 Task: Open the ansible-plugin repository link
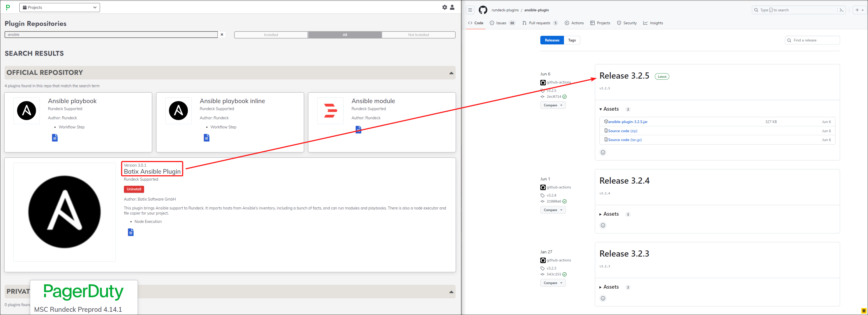pos(537,10)
